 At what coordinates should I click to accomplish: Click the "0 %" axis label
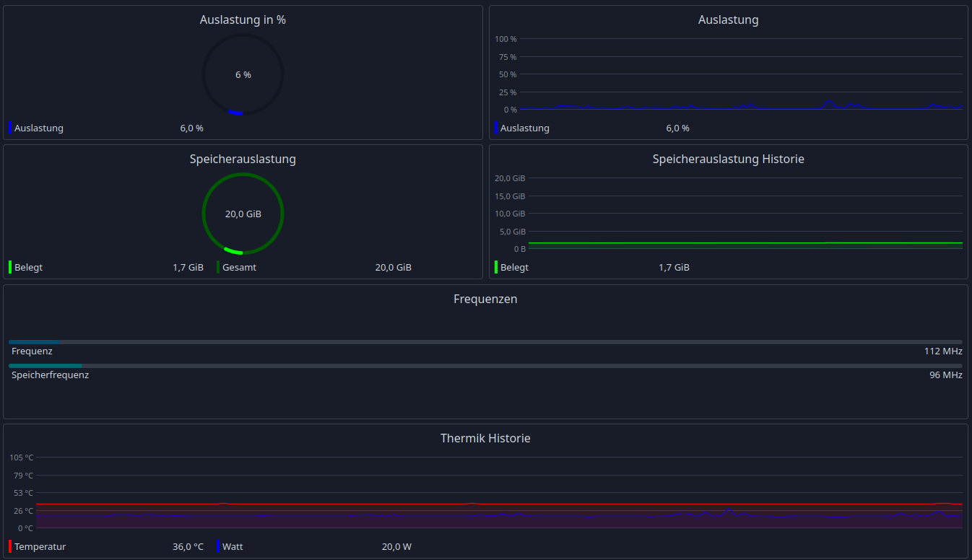(511, 110)
